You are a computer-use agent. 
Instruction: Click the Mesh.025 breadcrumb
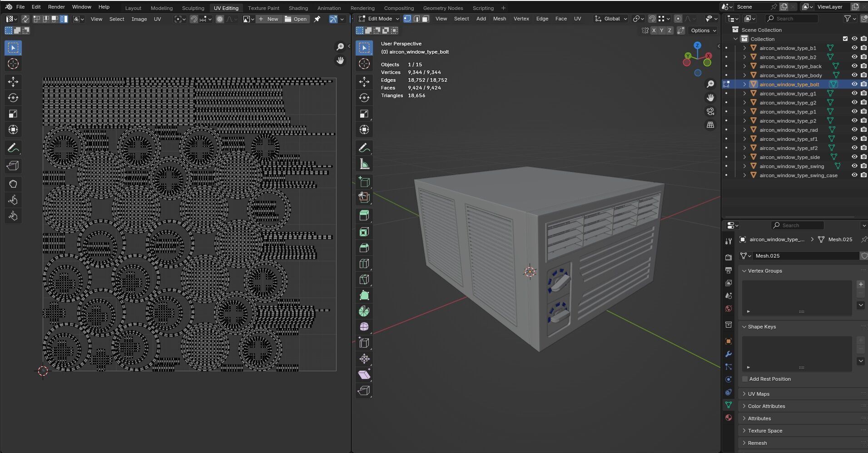click(x=840, y=239)
